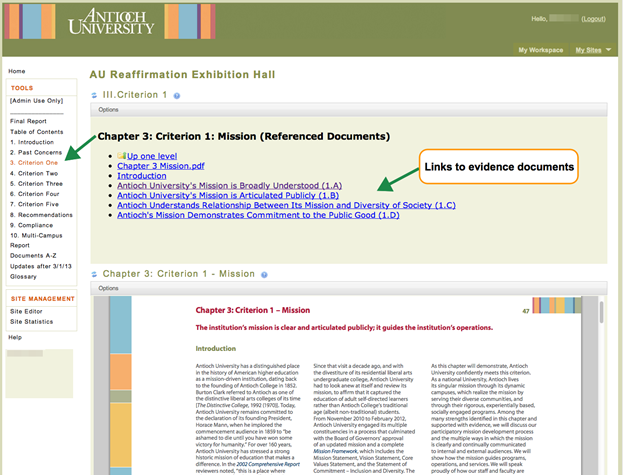Log out using the Logout link
Screen dimensions: 623x475
(x=594, y=19)
